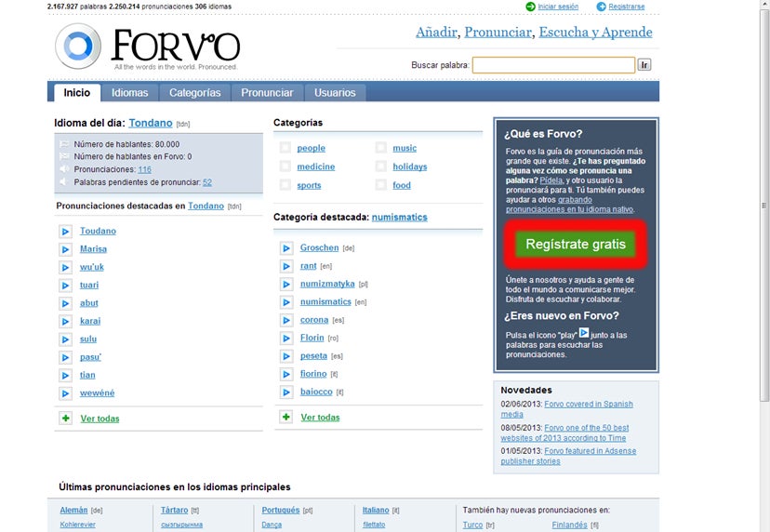
Task: Open the people category
Action: [311, 148]
